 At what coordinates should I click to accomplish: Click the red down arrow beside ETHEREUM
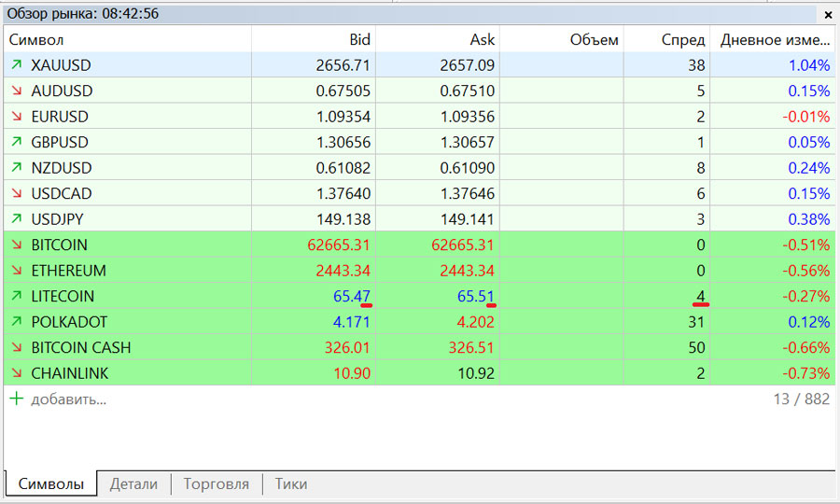point(16,271)
